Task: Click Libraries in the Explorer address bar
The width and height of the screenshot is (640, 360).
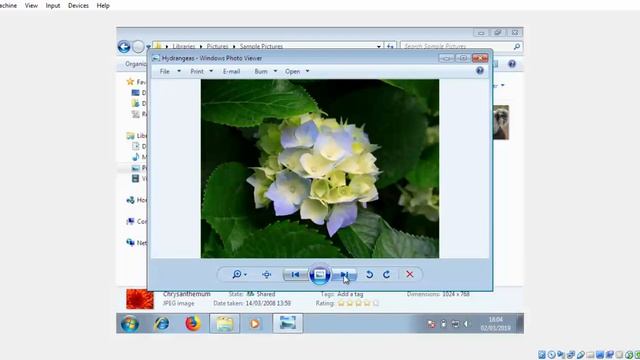Action: (x=184, y=47)
